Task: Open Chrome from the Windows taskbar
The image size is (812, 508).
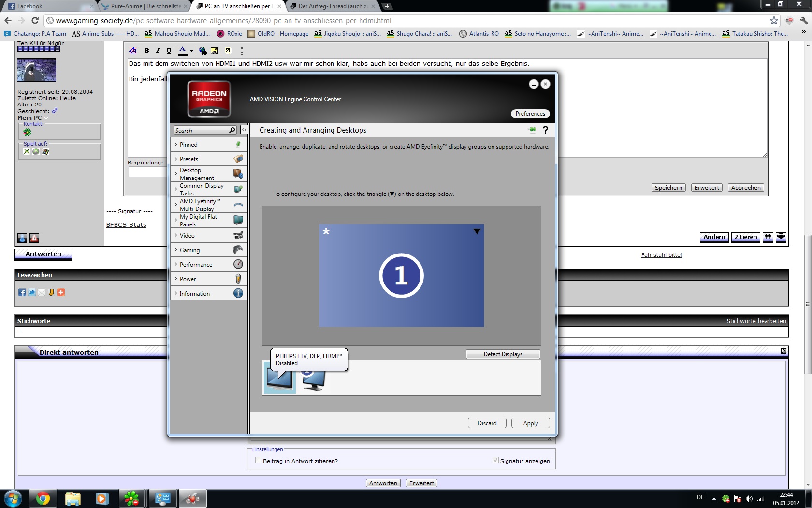Action: (43, 498)
